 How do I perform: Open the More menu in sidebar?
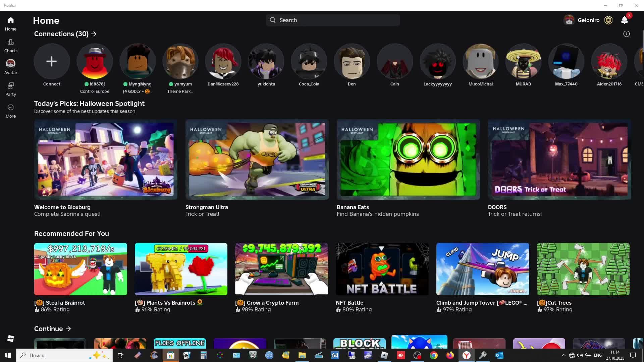click(x=11, y=111)
